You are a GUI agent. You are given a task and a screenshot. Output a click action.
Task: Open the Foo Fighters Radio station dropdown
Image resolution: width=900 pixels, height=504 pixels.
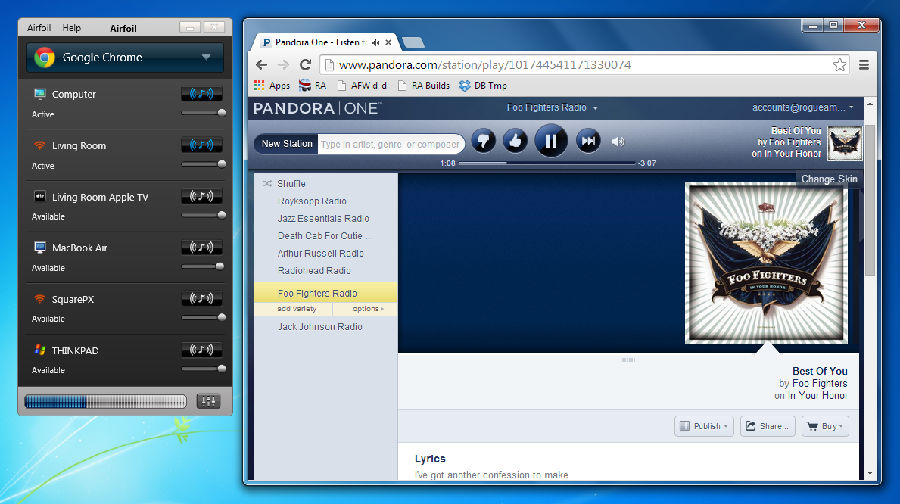(552, 107)
